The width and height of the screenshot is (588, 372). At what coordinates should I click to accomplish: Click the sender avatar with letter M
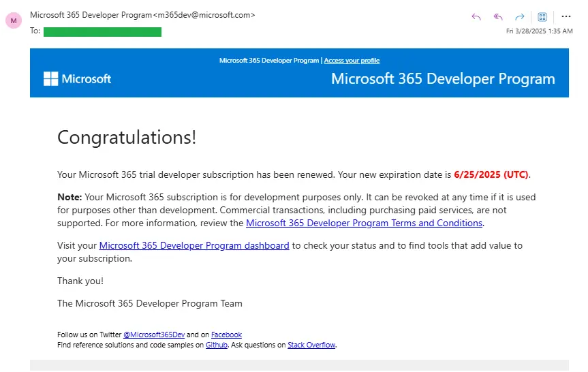[14, 20]
